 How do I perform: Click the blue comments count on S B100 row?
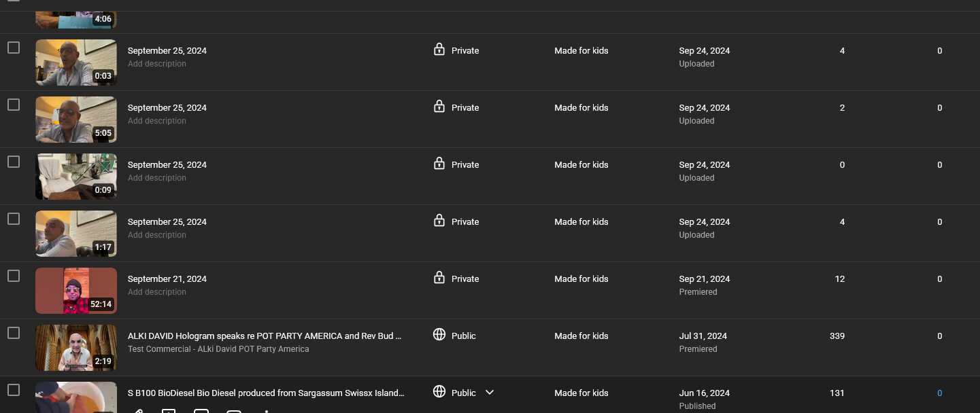pyautogui.click(x=939, y=393)
